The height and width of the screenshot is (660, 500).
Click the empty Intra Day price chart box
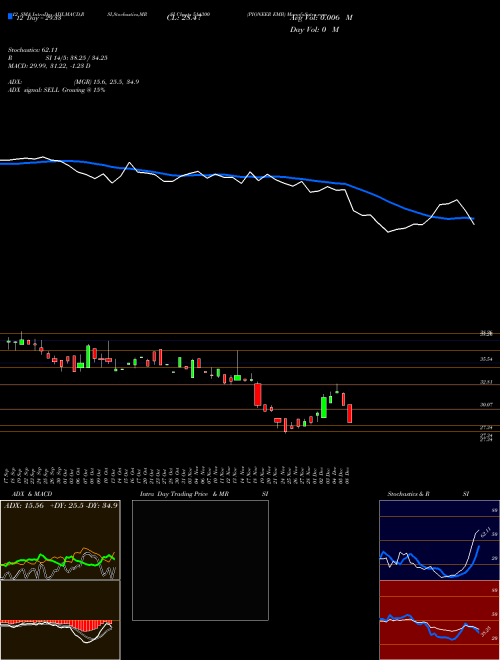[x=200, y=560]
